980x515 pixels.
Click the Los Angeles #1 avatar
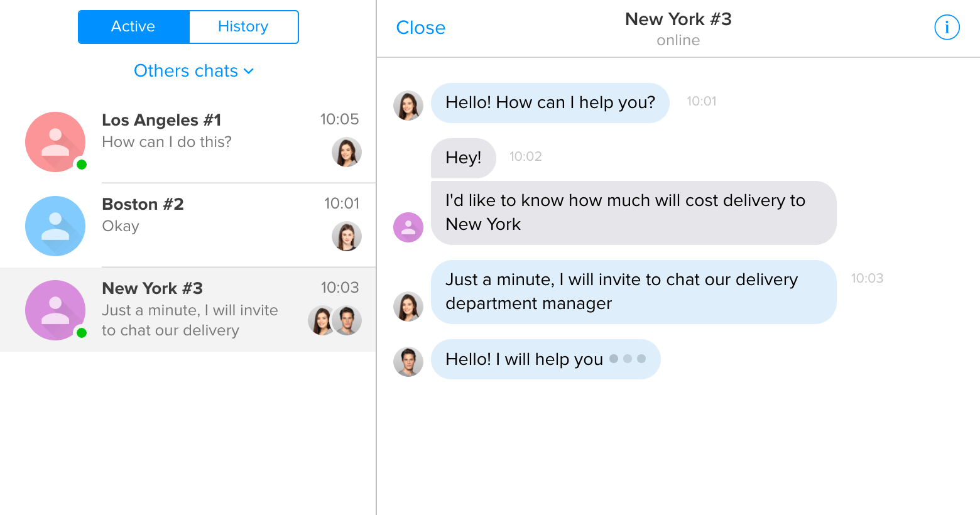coord(55,141)
